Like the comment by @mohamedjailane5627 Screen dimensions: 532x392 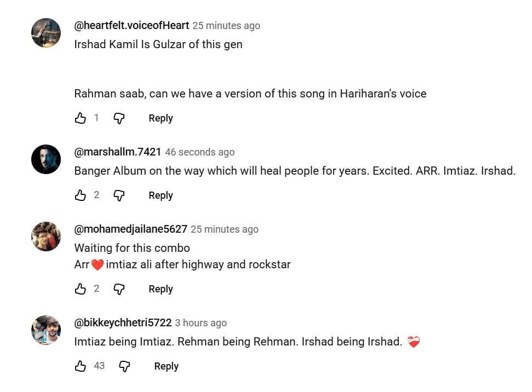click(x=81, y=289)
